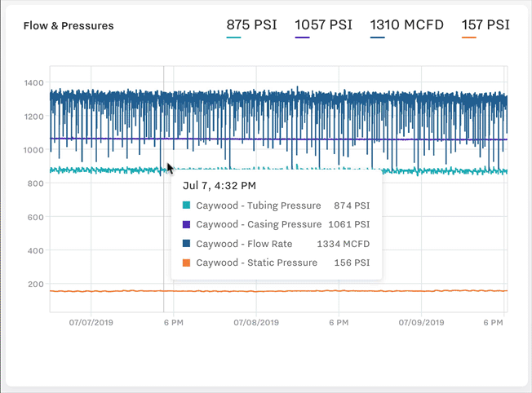
Task: Click the purple casing pressure line near 07/07/2019
Action: click(x=91, y=139)
